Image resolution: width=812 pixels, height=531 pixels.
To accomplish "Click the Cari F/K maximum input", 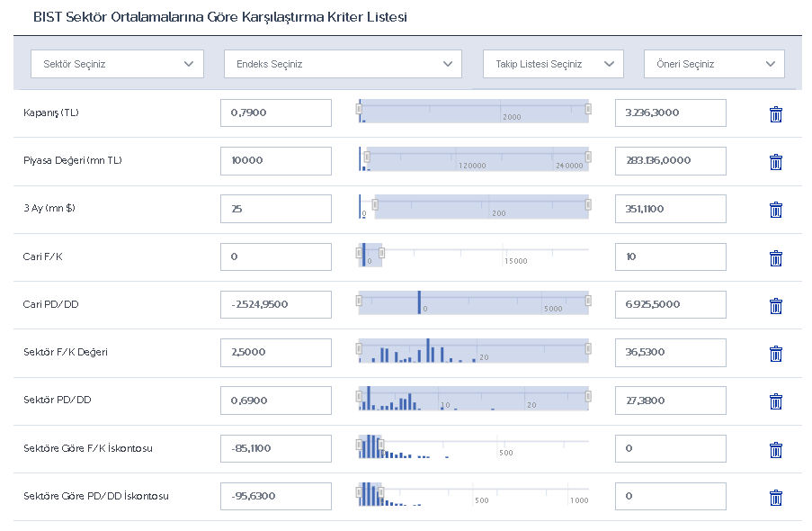I will (670, 256).
